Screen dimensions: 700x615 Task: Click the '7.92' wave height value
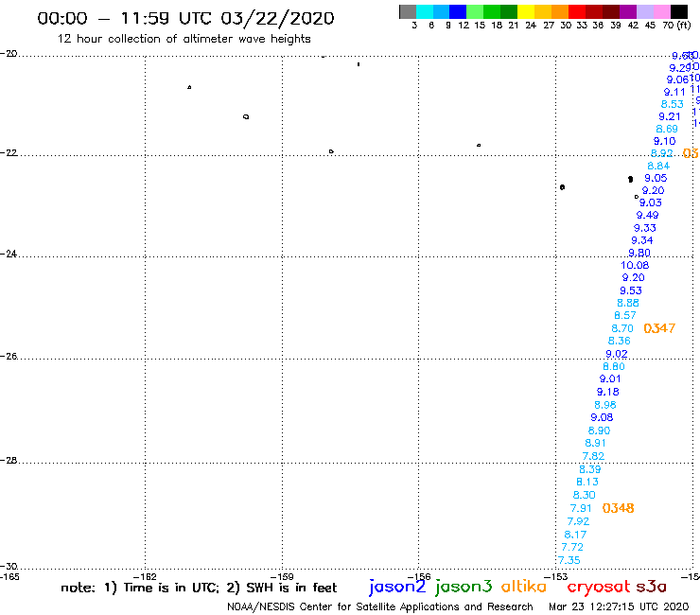point(578,521)
